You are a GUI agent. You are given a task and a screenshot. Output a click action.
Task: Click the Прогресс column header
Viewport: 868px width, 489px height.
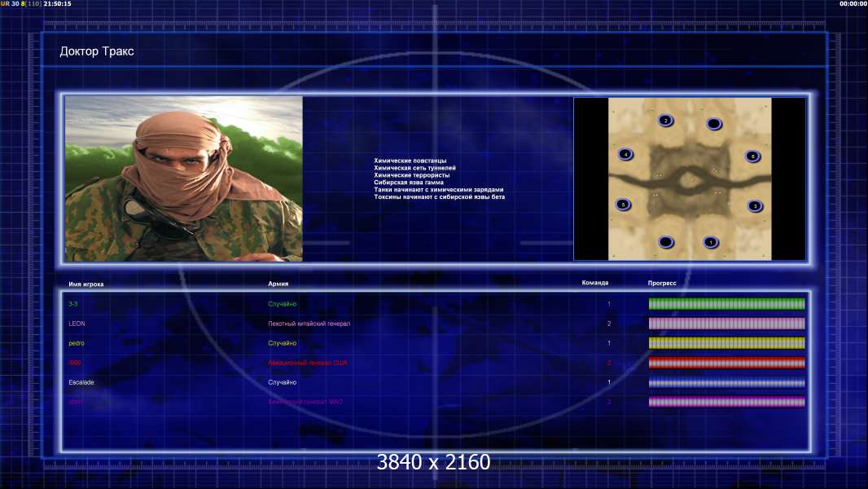662,283
